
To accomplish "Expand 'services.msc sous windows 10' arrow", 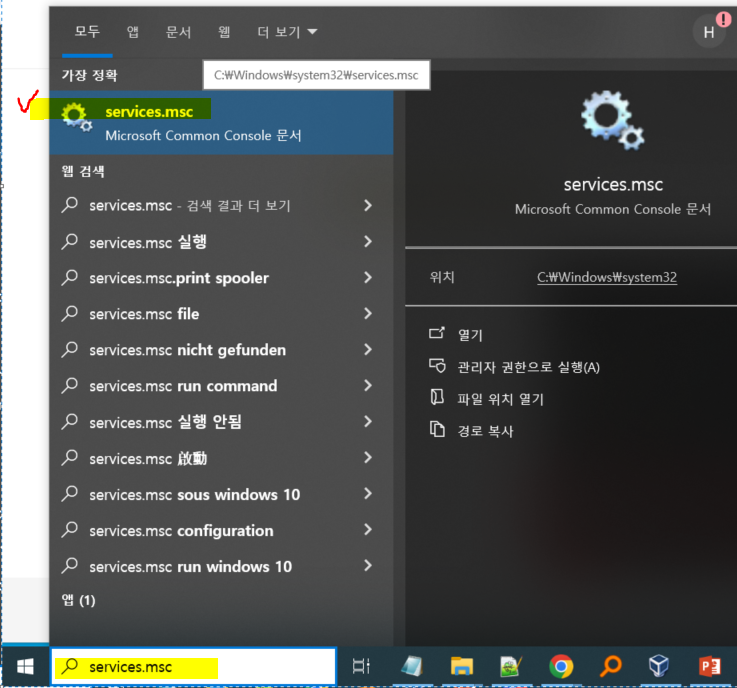I will point(368,494).
